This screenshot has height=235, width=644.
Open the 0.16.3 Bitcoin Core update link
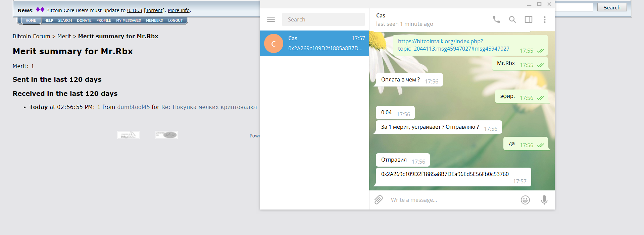coord(135,10)
